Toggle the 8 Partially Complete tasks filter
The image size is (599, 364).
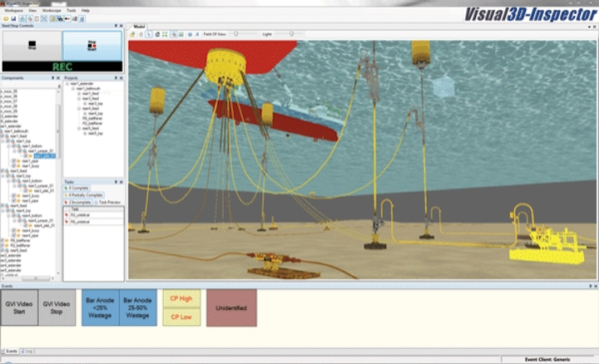tap(84, 195)
